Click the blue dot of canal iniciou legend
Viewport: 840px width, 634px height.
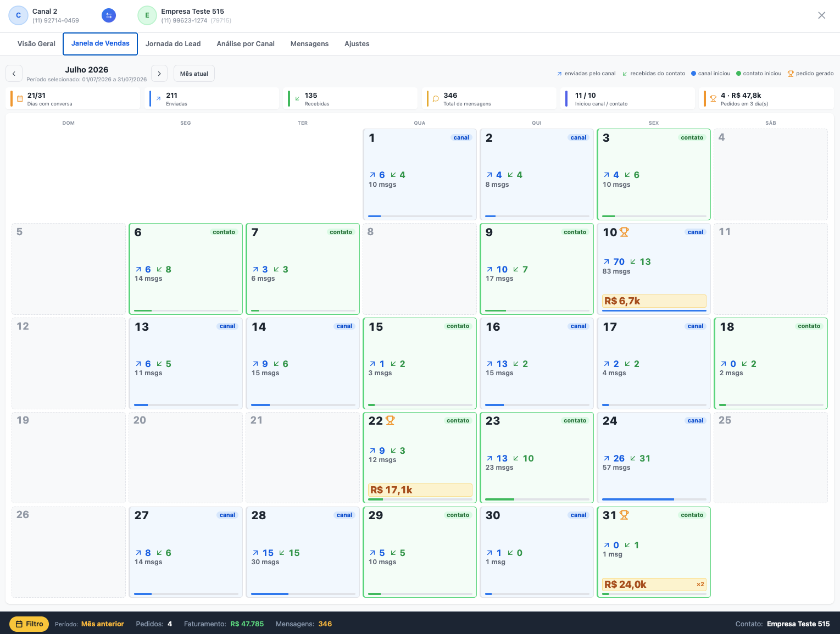coord(693,73)
